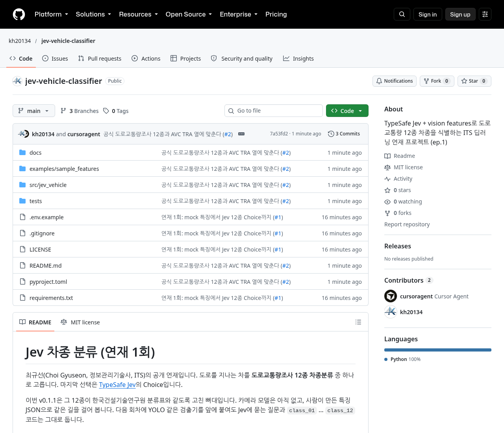Click the kh20134 contributor avatar
Viewport: 504px width, 433px height.
click(x=391, y=312)
